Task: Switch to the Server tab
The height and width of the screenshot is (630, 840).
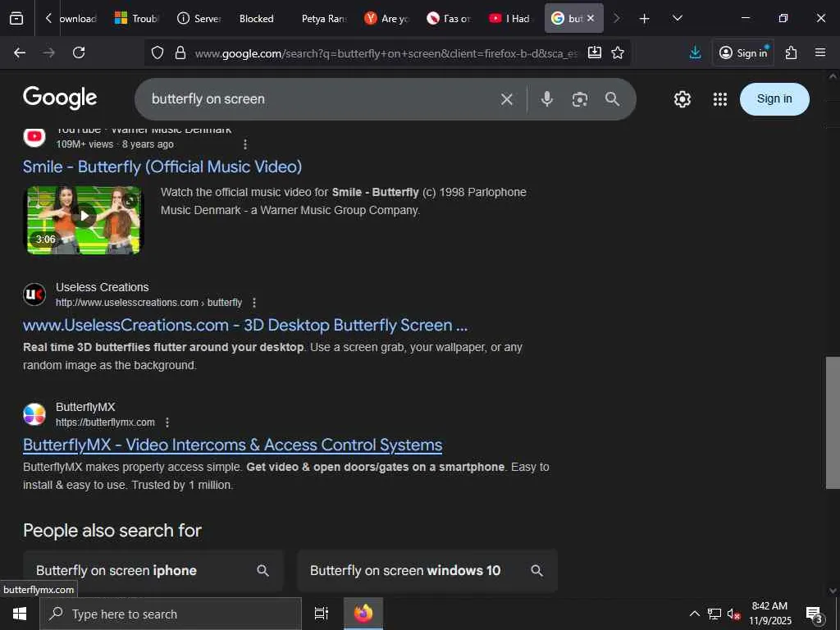Action: (x=199, y=18)
